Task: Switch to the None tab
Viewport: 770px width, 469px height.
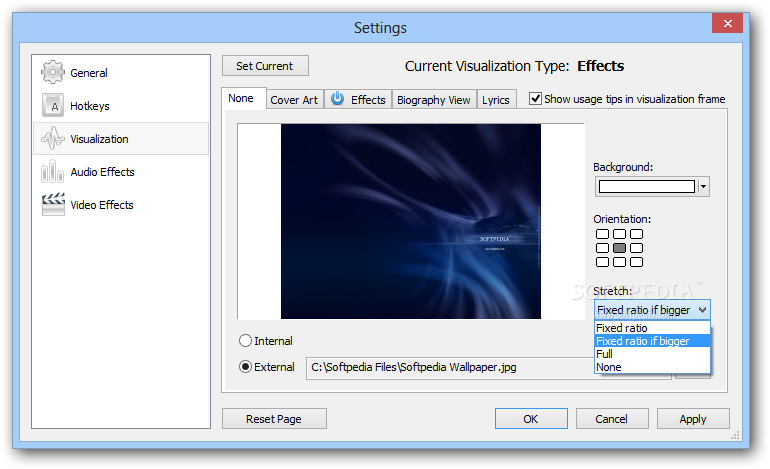Action: [x=244, y=98]
